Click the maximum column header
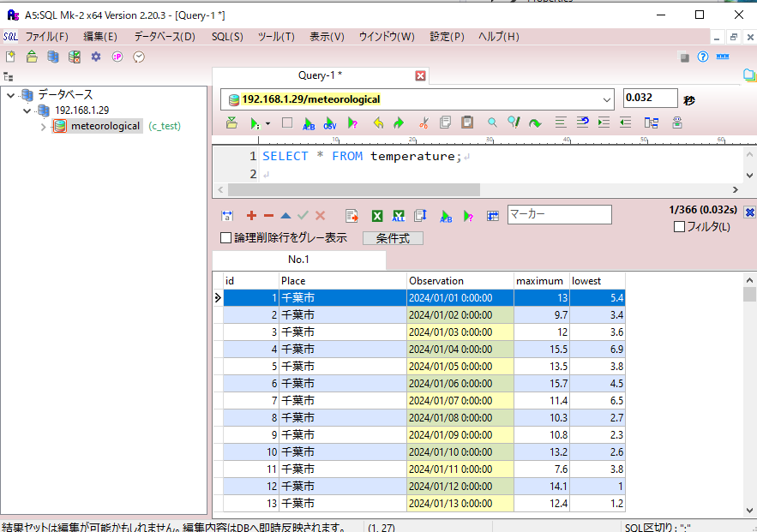Screen dimensions: 757x532 (x=540, y=281)
